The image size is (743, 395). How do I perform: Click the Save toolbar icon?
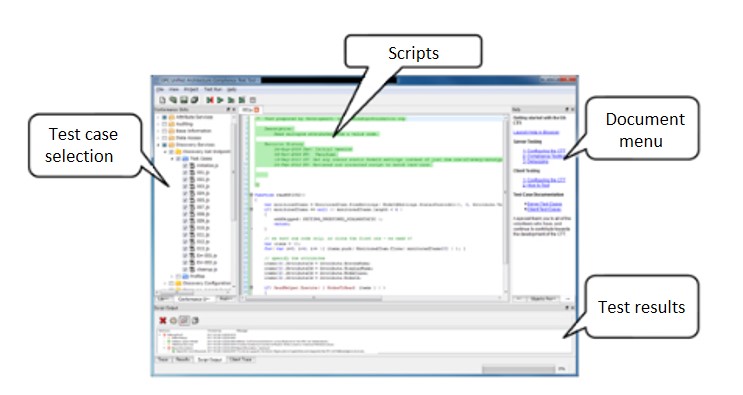pyautogui.click(x=184, y=100)
